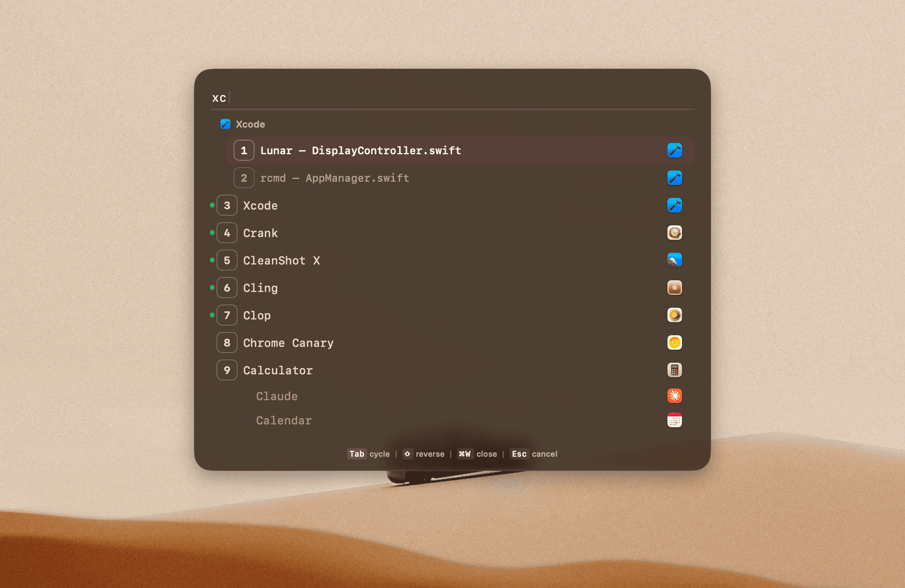This screenshot has height=588, width=905.
Task: Click the cycle label in footer
Action: [x=379, y=454]
